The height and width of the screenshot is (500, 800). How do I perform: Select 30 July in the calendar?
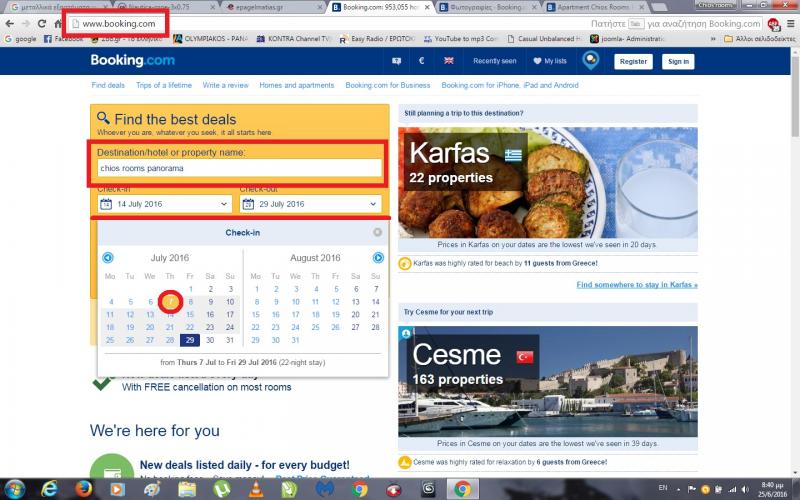(x=210, y=340)
